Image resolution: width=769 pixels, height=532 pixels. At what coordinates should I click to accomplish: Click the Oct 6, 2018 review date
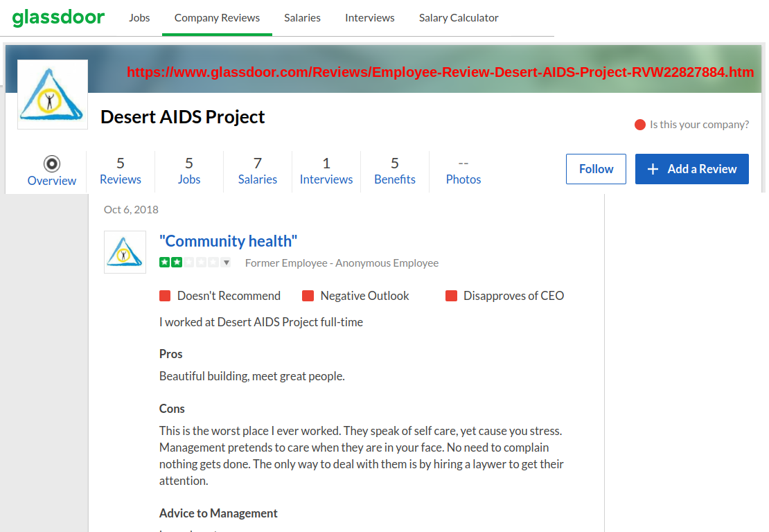point(131,210)
